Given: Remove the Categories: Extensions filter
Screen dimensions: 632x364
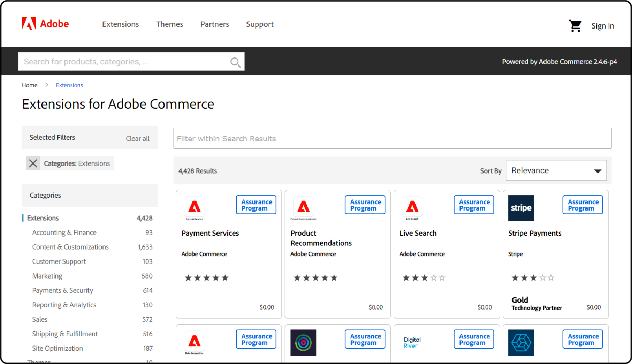Looking at the screenshot, I should pyautogui.click(x=33, y=163).
